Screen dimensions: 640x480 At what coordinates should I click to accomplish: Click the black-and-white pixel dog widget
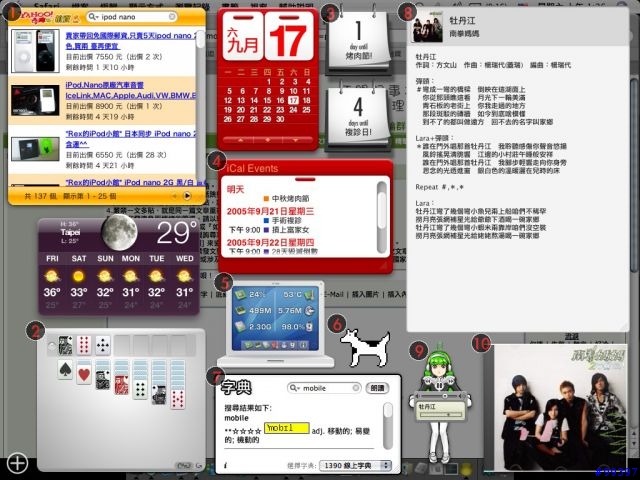click(x=365, y=347)
